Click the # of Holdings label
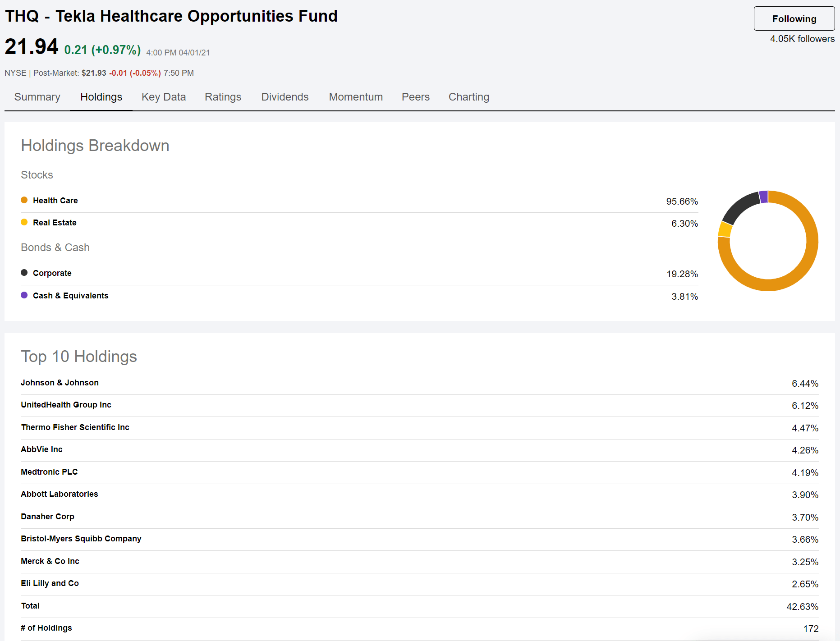The image size is (840, 641). [x=46, y=628]
